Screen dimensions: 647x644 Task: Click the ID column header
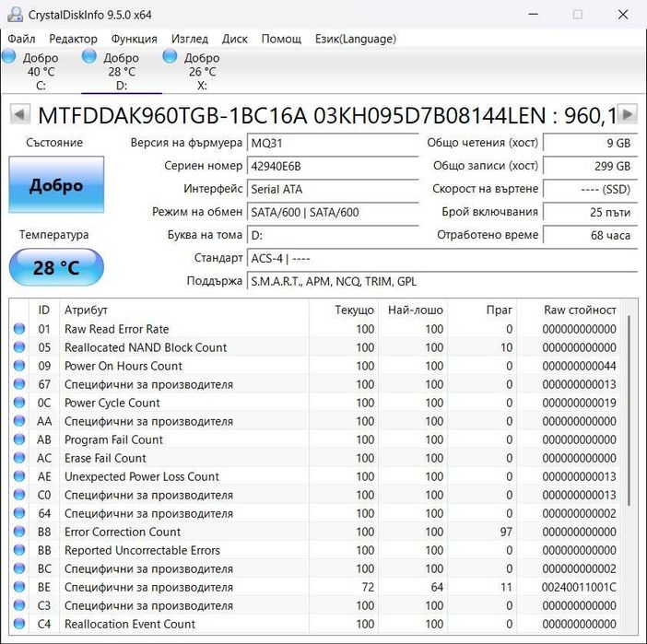44,310
